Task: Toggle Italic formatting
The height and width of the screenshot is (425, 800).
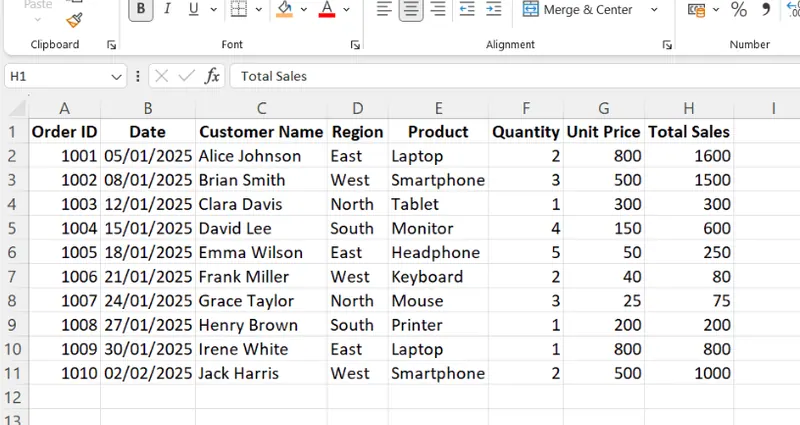Action: tap(166, 10)
